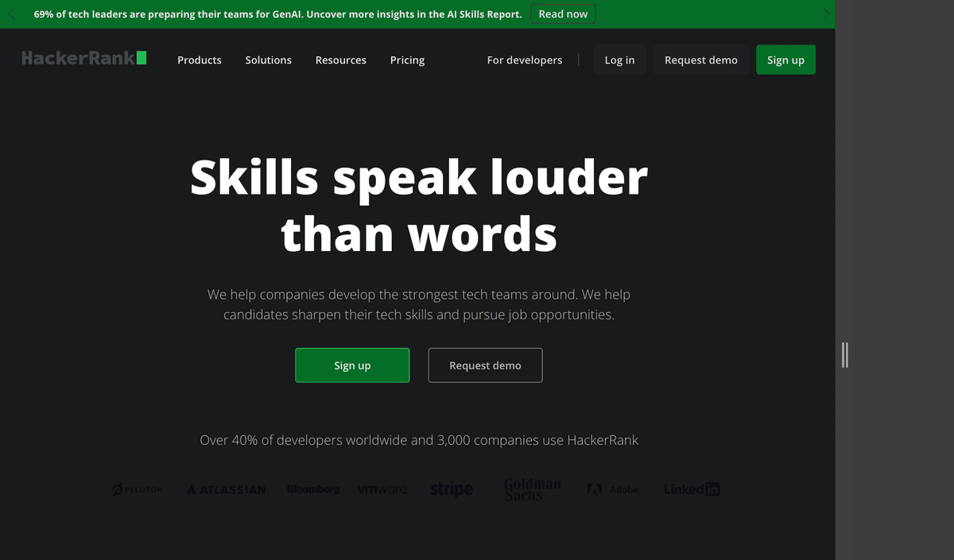Click the Stripe logo
Viewport: 954px width, 560px height.
pyautogui.click(x=451, y=489)
